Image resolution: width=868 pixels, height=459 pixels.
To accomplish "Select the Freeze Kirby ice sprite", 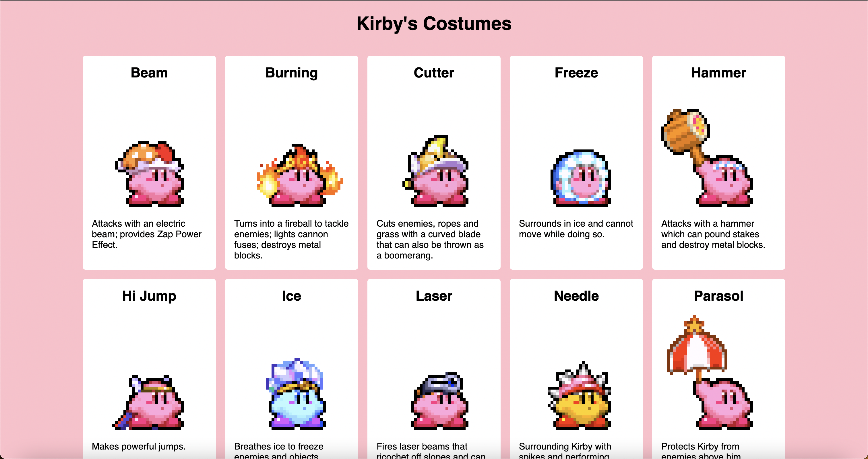I will (581, 178).
